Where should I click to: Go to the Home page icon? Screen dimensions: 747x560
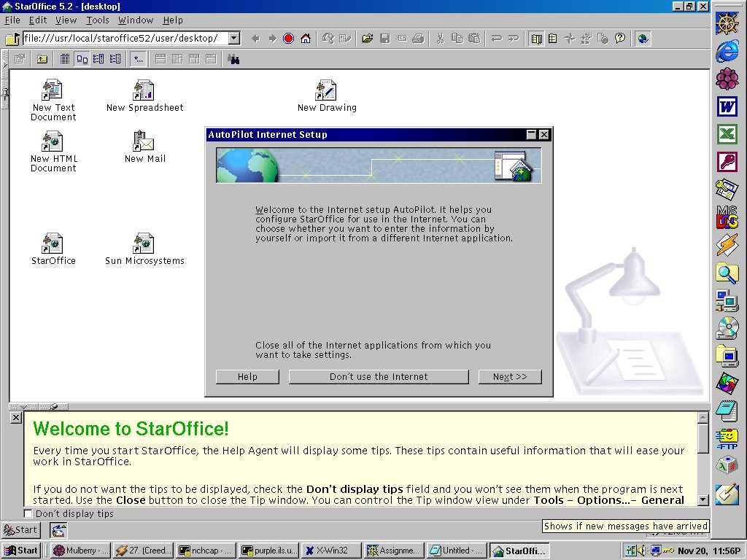pos(306,39)
